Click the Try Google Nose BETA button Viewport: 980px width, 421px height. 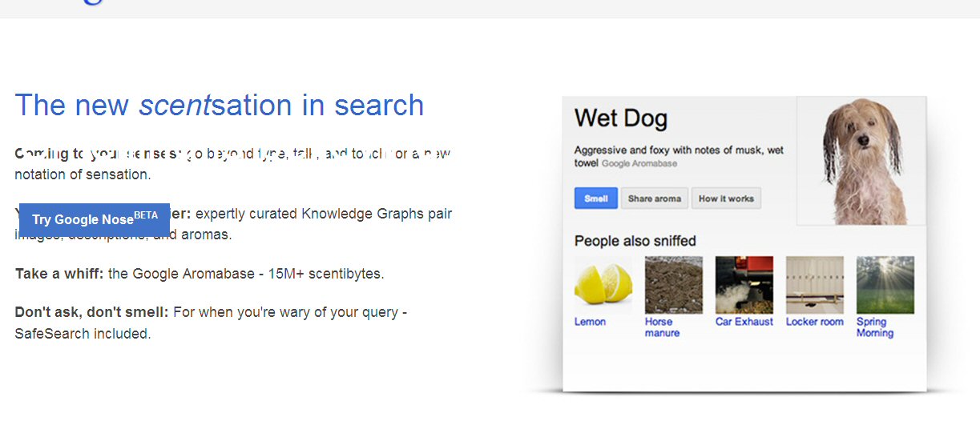[x=95, y=219]
